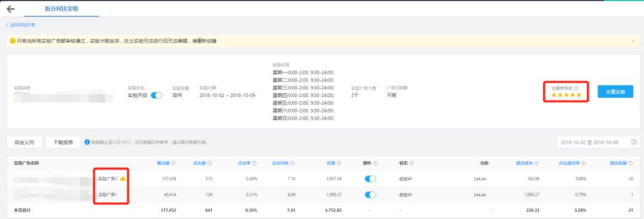This screenshot has width=644, height=219.
Task: Click the 星期日 schedule line
Action: tap(303, 118)
